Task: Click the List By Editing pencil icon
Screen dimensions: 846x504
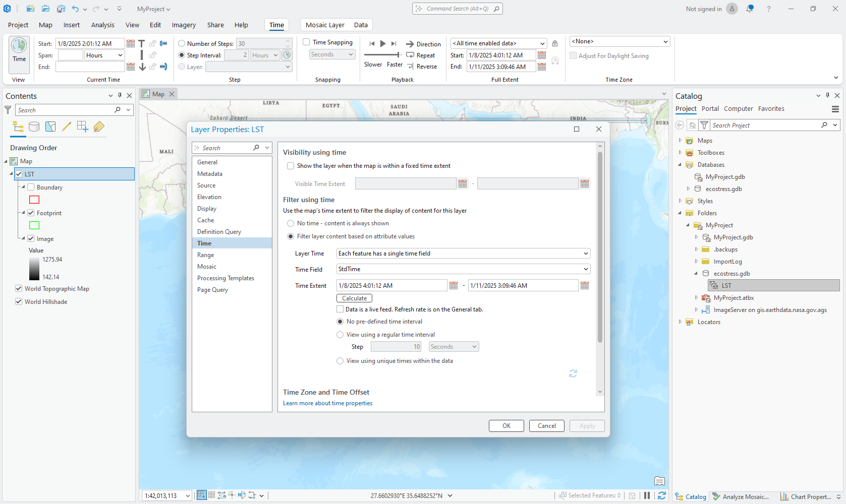Action: coord(67,127)
